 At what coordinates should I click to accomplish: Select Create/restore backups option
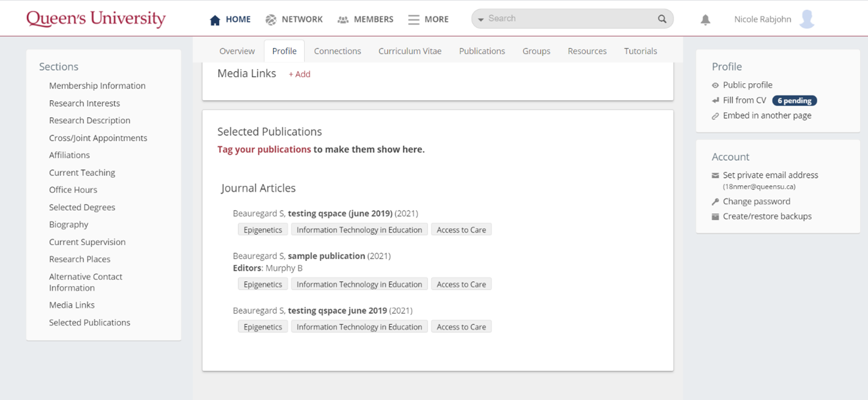[x=767, y=216]
